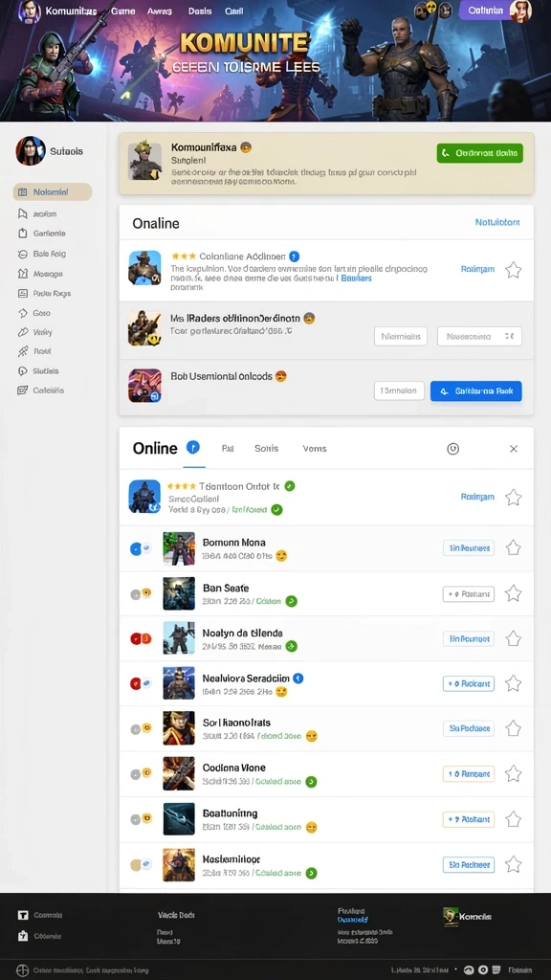
Task: Click the globe icon in footer bar
Action: click(23, 970)
